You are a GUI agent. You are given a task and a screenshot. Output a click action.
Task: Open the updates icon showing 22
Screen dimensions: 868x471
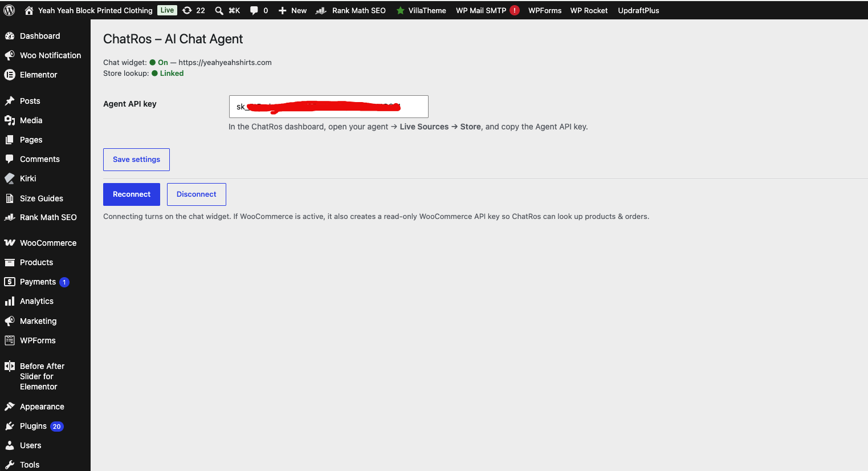(x=187, y=10)
